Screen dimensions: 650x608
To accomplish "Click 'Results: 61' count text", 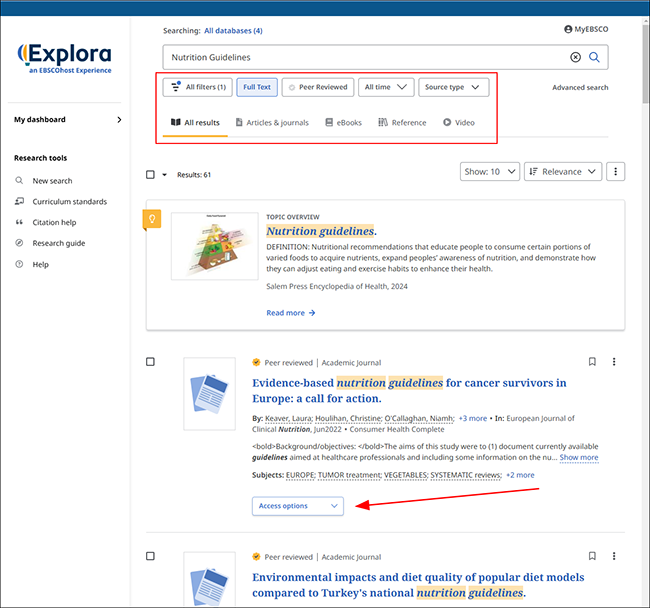I will point(194,175).
